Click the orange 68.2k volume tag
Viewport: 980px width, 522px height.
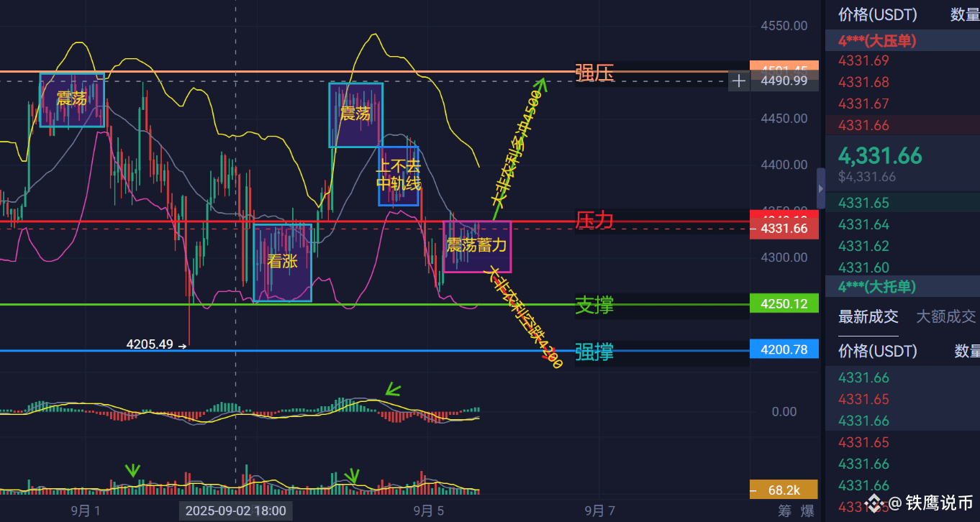[x=784, y=490]
